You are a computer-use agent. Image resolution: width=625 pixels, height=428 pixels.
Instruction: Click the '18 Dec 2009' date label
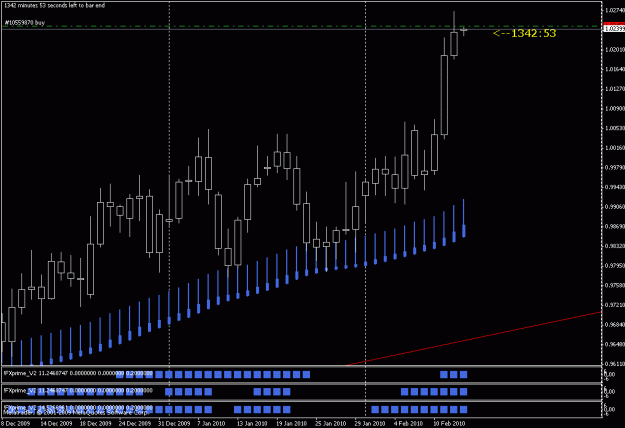coord(95,423)
